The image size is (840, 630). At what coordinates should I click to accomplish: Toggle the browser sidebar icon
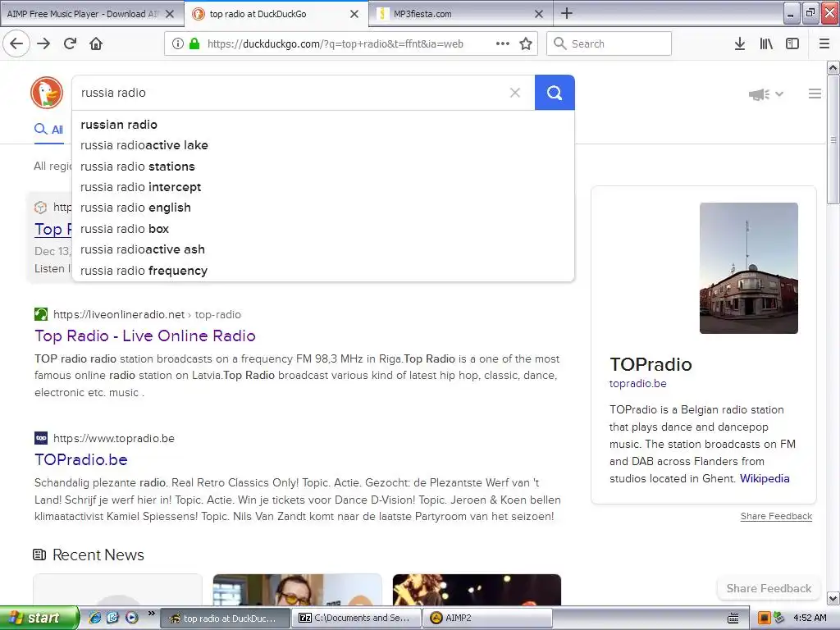792,44
